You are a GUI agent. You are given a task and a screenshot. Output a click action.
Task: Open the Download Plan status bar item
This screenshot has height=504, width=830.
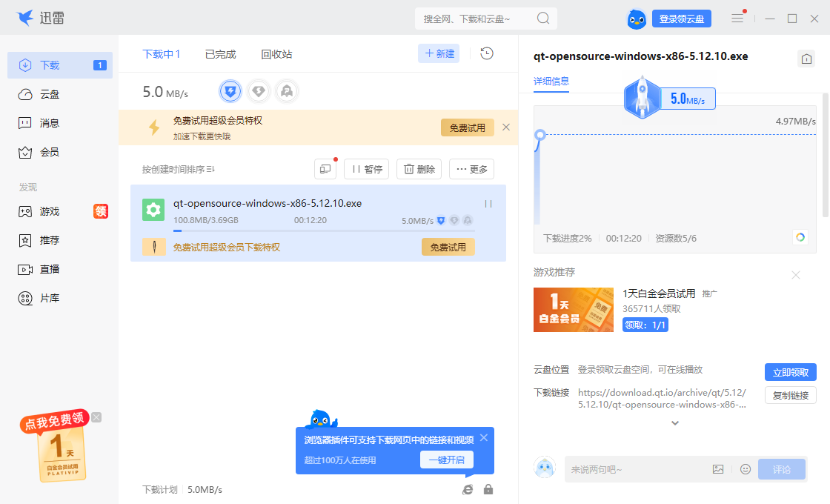pyautogui.click(x=159, y=490)
